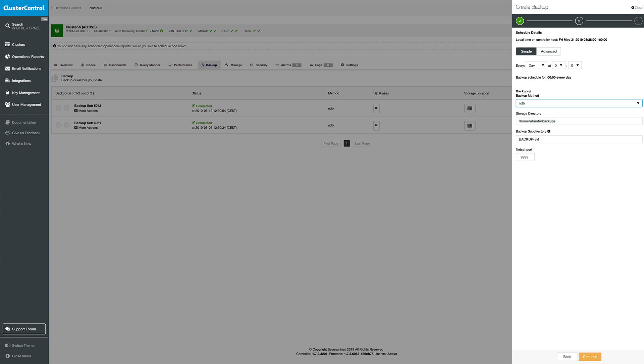Image resolution: width=644 pixels, height=364 pixels.
Task: Open User Management people icon
Action: point(7,104)
